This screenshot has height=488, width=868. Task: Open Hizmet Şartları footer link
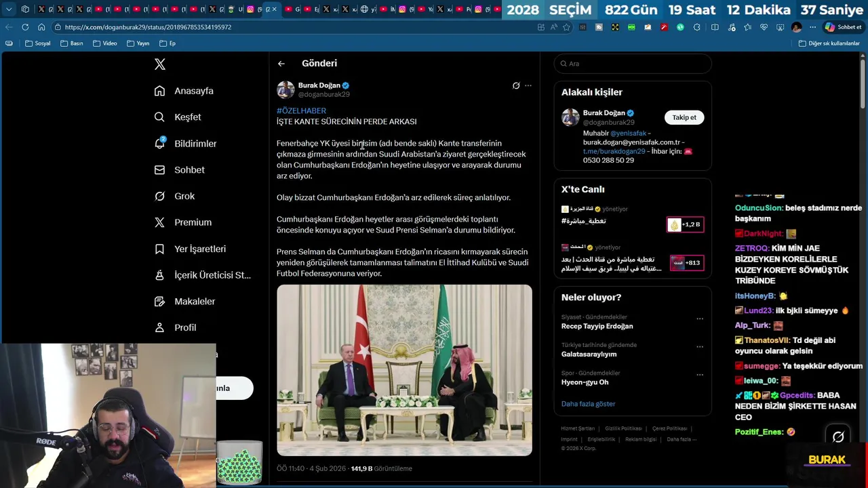pyautogui.click(x=578, y=428)
